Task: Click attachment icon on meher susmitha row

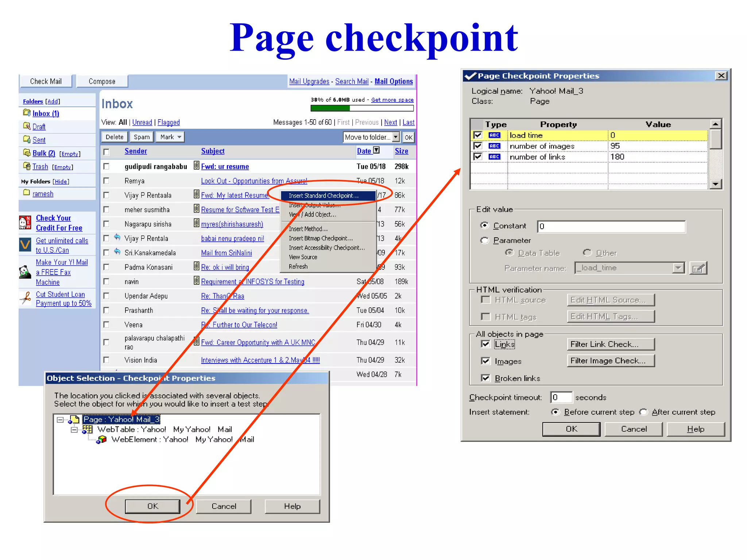Action: click(196, 209)
